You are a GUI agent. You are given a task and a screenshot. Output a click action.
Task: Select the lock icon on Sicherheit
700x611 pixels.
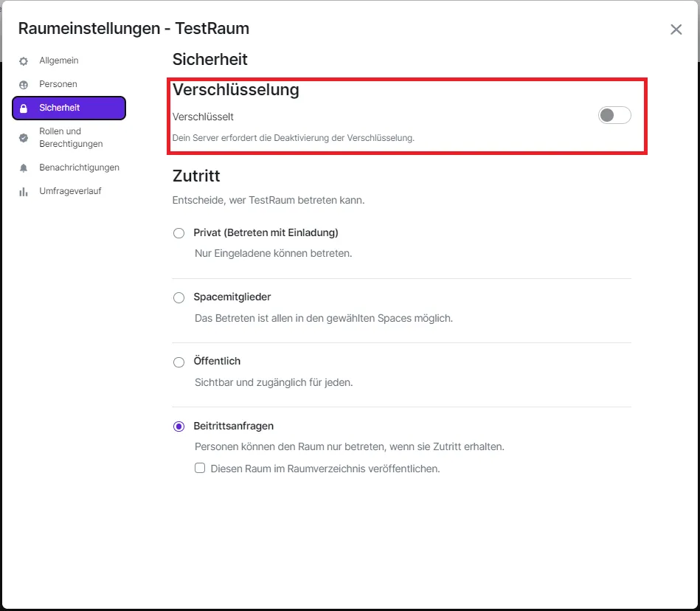tap(24, 108)
